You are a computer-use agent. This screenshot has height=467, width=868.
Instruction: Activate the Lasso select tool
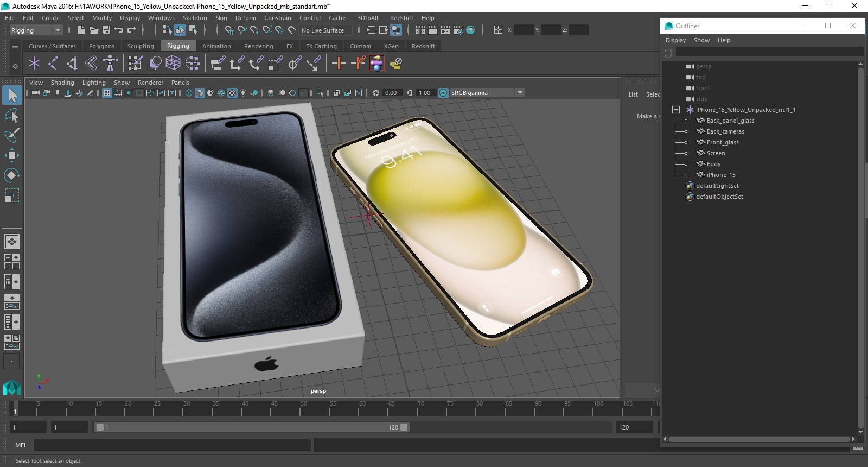tap(12, 116)
